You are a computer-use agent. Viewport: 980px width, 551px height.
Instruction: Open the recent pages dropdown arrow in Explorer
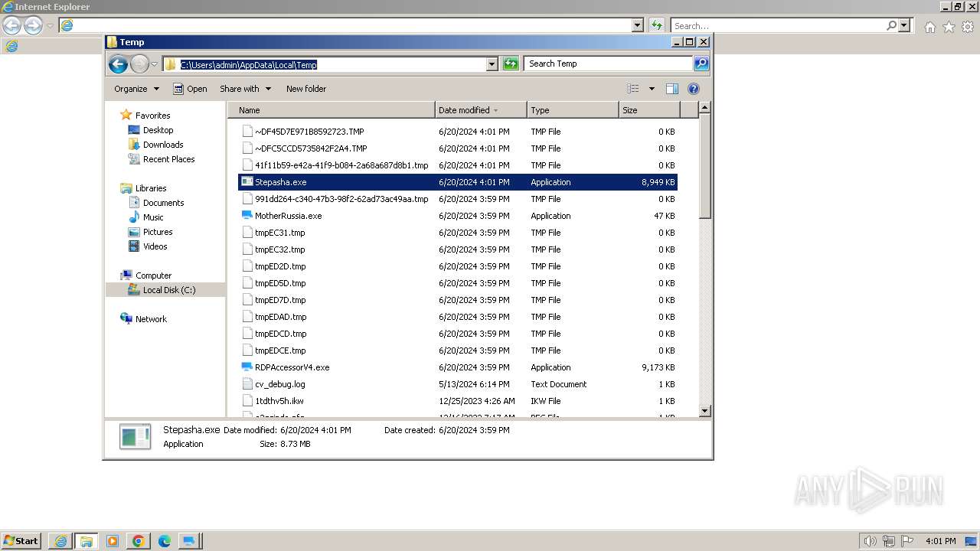(155, 64)
